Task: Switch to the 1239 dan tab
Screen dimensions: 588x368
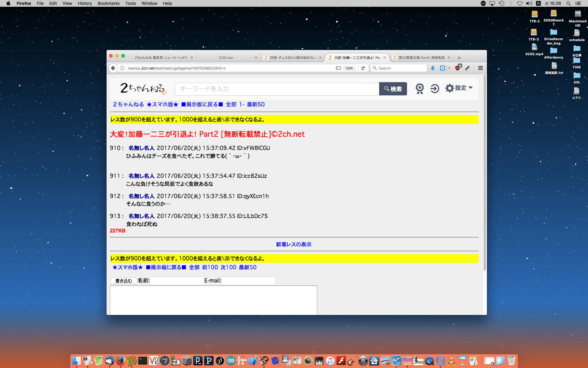Action: 226,58
